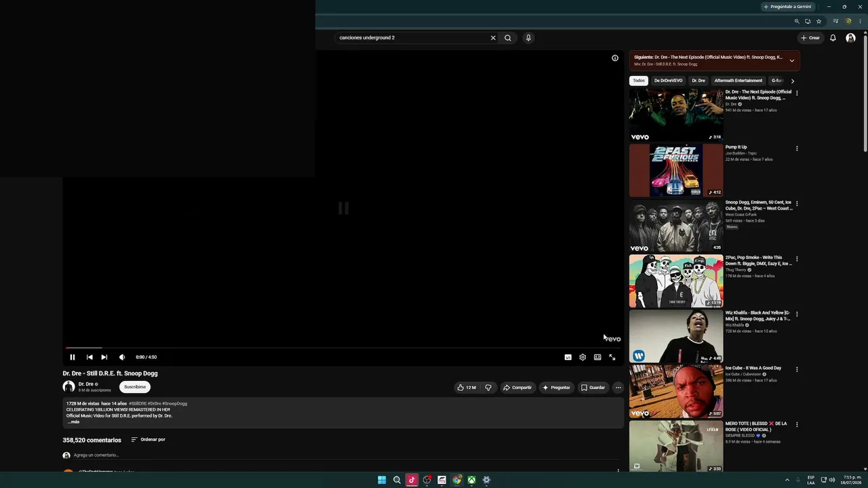Pause the video with the player pause button

pyautogui.click(x=73, y=357)
